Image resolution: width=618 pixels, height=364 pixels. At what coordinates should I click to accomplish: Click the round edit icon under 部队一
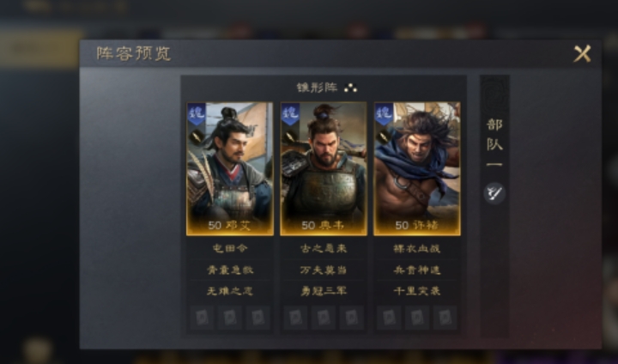pos(494,193)
